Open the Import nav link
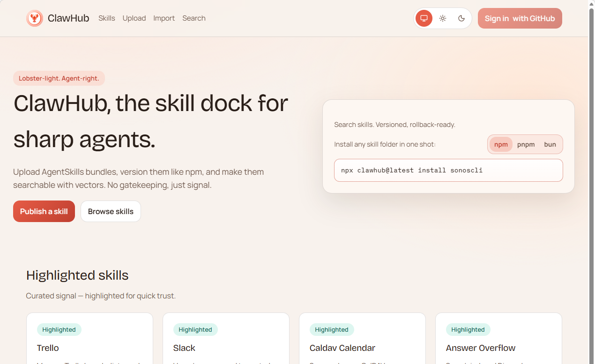This screenshot has height=364, width=595. [164, 18]
